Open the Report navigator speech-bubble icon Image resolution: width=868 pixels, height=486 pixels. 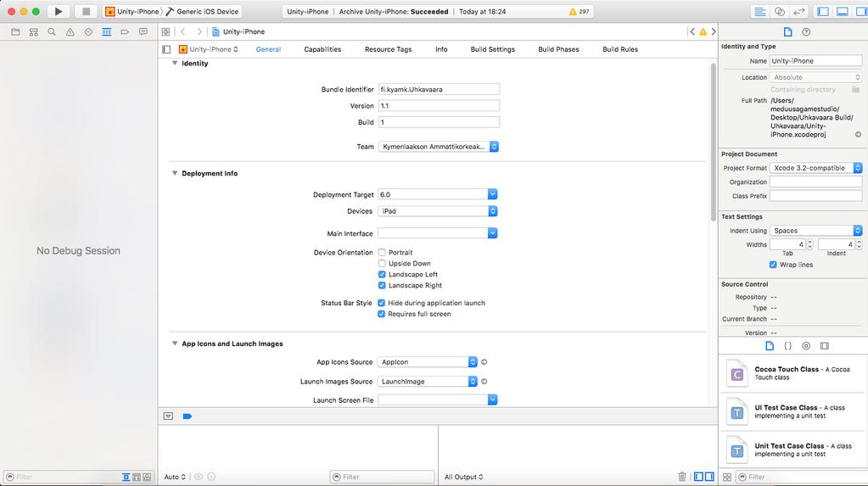pos(143,32)
